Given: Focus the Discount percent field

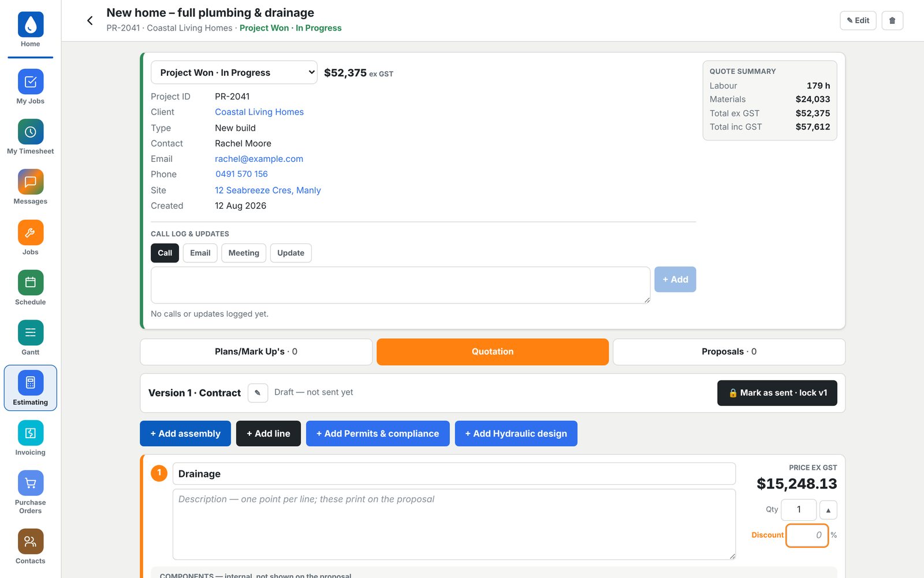Looking at the screenshot, I should click(807, 535).
